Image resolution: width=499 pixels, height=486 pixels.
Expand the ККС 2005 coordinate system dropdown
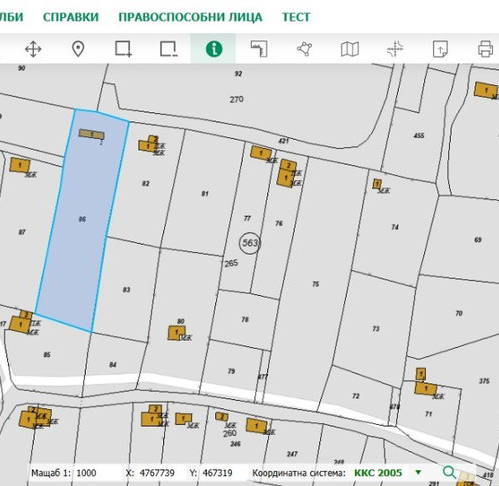pyautogui.click(x=418, y=472)
